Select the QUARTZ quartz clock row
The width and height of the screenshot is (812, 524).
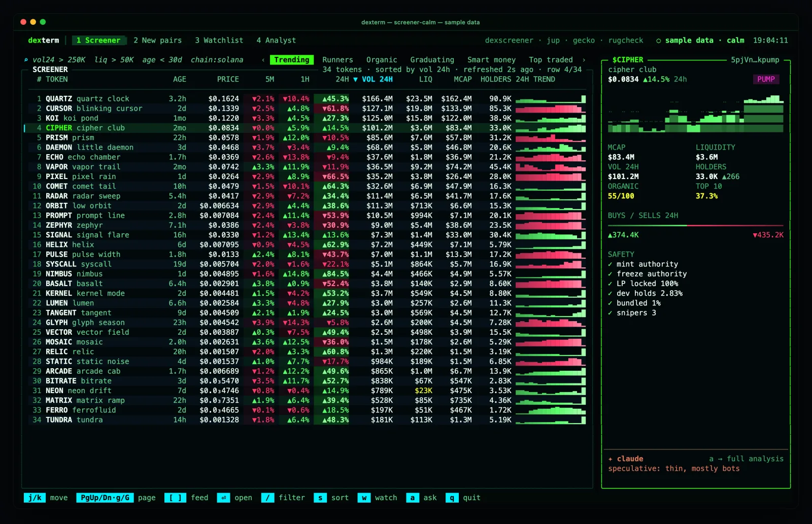point(307,99)
